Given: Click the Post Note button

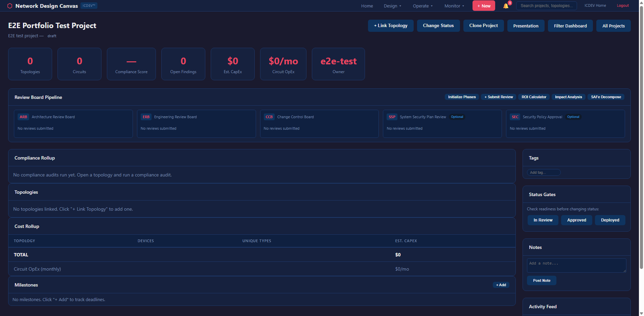Looking at the screenshot, I should (x=542, y=280).
